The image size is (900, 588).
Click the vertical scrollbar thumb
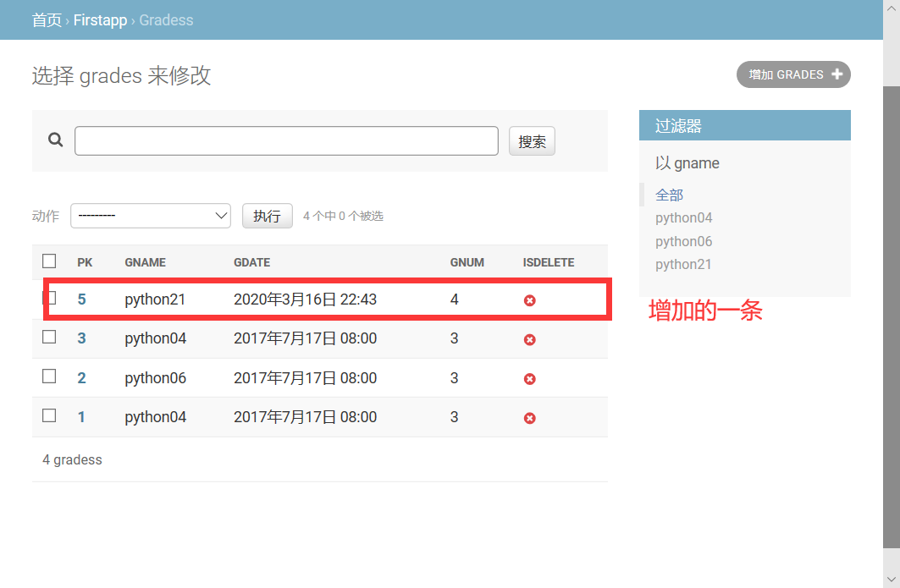pyautogui.click(x=892, y=317)
